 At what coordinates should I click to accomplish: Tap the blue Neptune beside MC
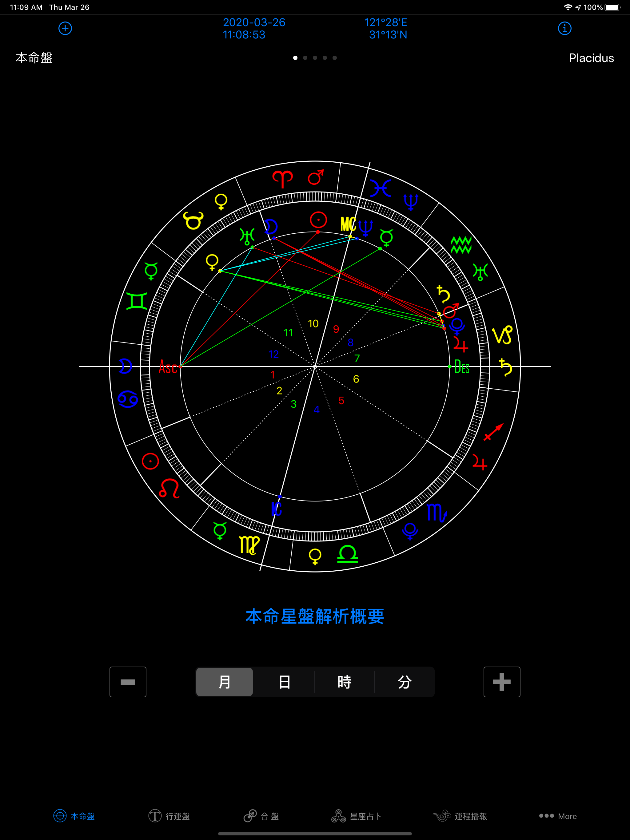(x=366, y=228)
